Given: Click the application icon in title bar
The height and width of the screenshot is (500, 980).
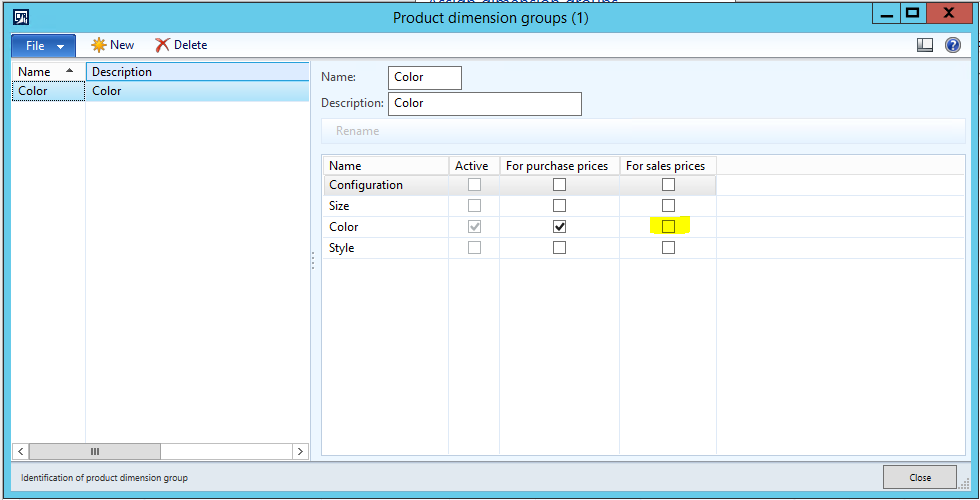Looking at the screenshot, I should pyautogui.click(x=21, y=17).
